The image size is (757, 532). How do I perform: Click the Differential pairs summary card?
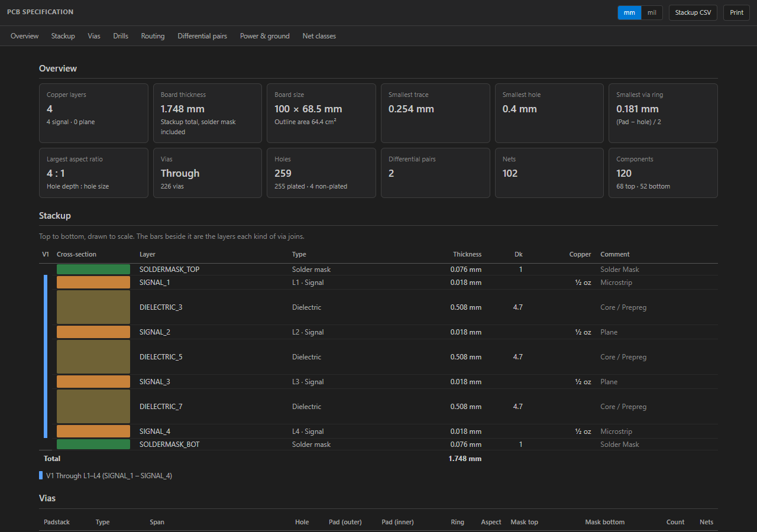(x=435, y=173)
